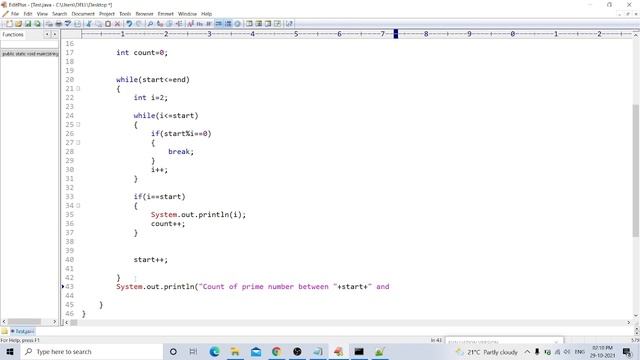Screen dimensions: 640x360
Task: Click right arrow in Functions panel header
Action: pyautogui.click(x=54, y=34)
